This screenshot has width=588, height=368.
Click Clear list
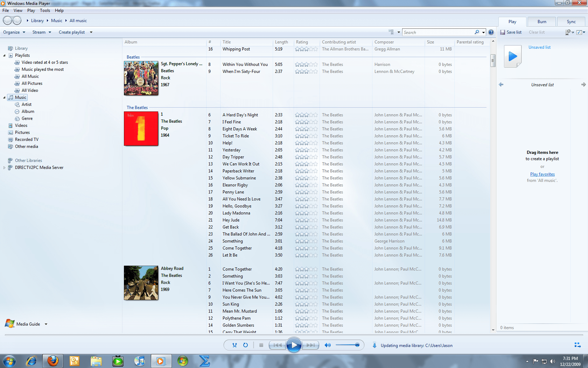tap(537, 32)
